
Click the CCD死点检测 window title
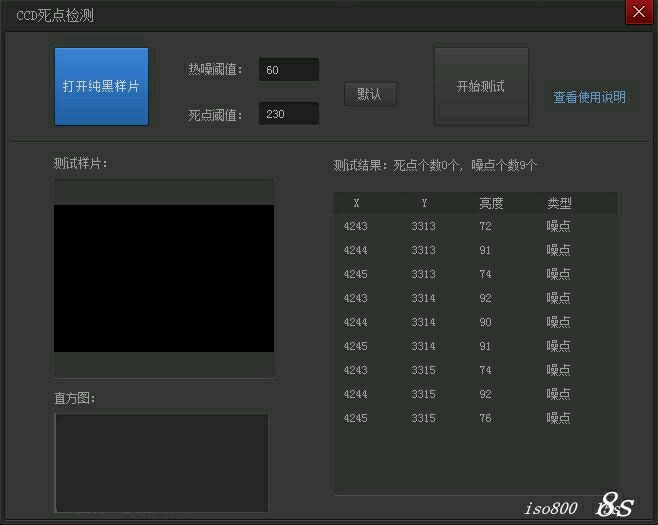(55, 16)
